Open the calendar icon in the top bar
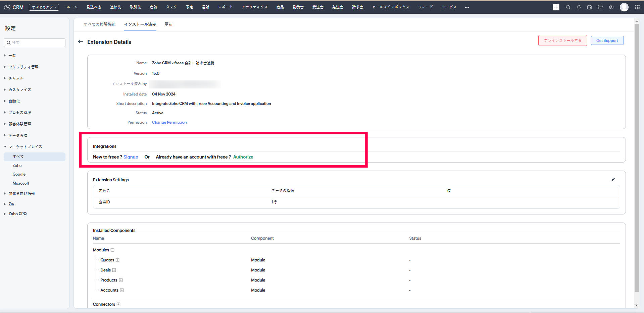 point(590,7)
